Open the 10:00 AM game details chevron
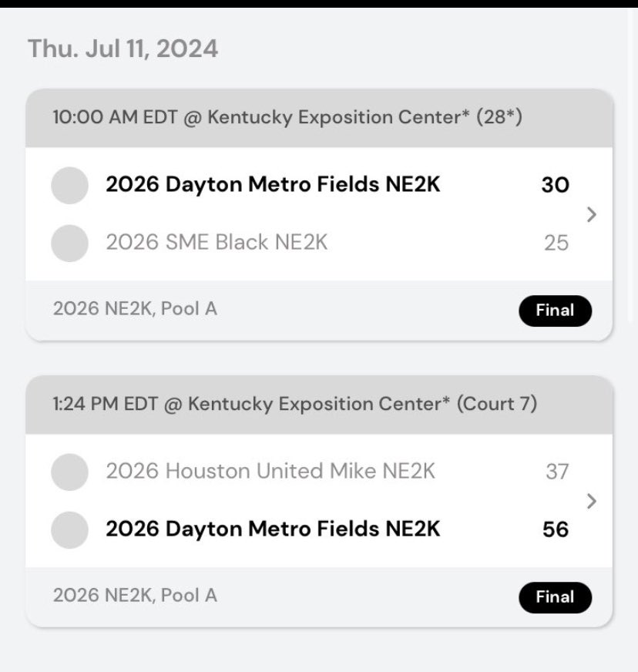This screenshot has width=638, height=672. pyautogui.click(x=591, y=214)
